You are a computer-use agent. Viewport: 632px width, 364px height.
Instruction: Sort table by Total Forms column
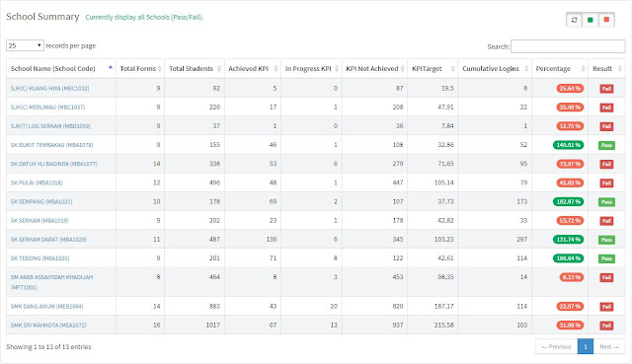pyautogui.click(x=140, y=68)
